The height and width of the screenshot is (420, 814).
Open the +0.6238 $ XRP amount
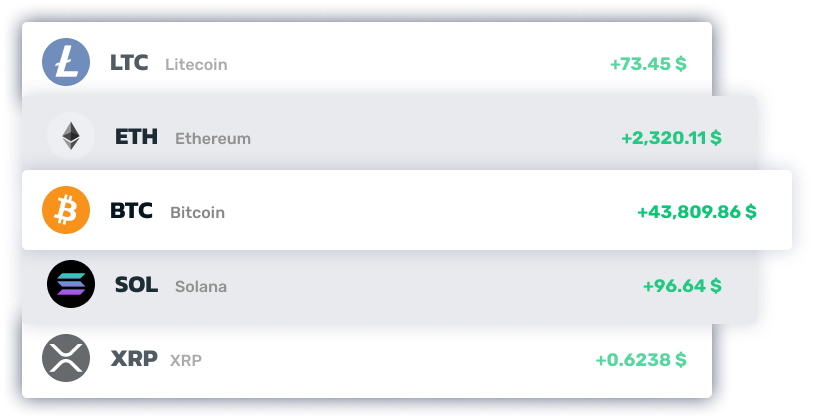pyautogui.click(x=641, y=359)
